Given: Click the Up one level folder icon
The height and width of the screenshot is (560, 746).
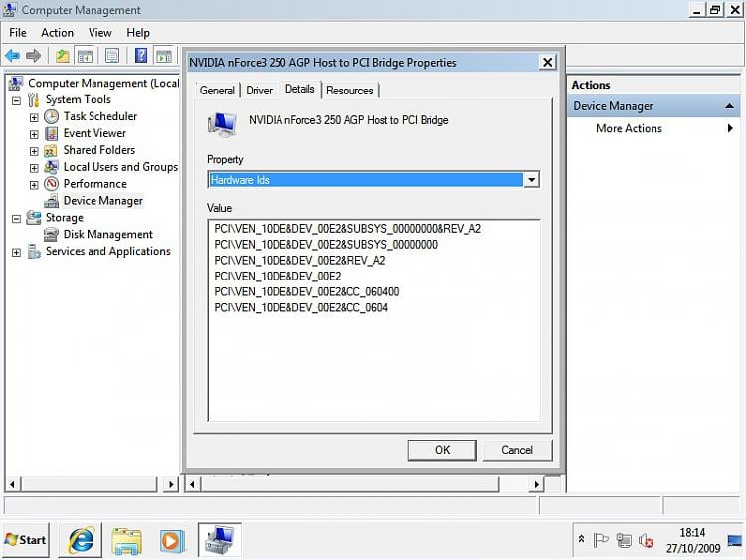Looking at the screenshot, I should [63, 56].
